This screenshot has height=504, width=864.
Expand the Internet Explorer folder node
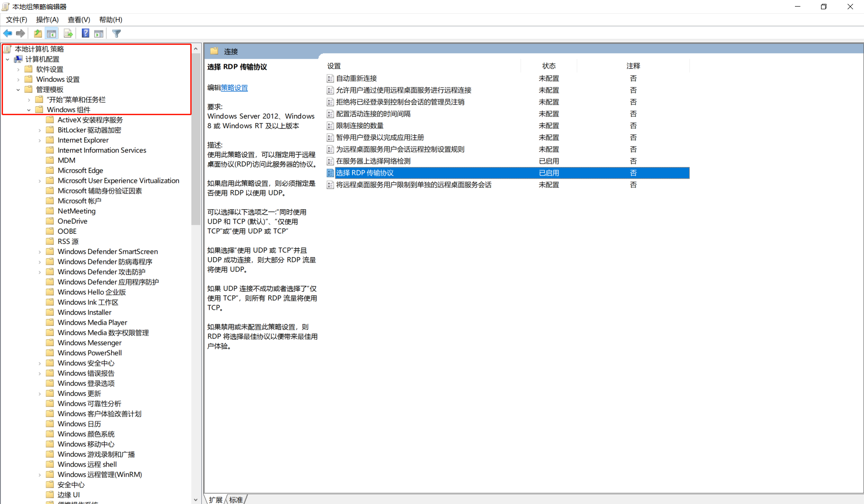(40, 140)
